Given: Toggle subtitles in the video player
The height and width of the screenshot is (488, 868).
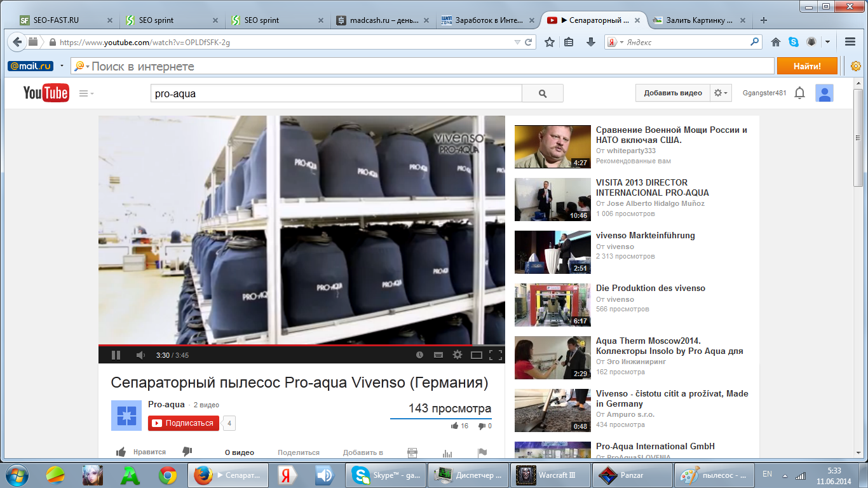Looking at the screenshot, I should [x=438, y=355].
